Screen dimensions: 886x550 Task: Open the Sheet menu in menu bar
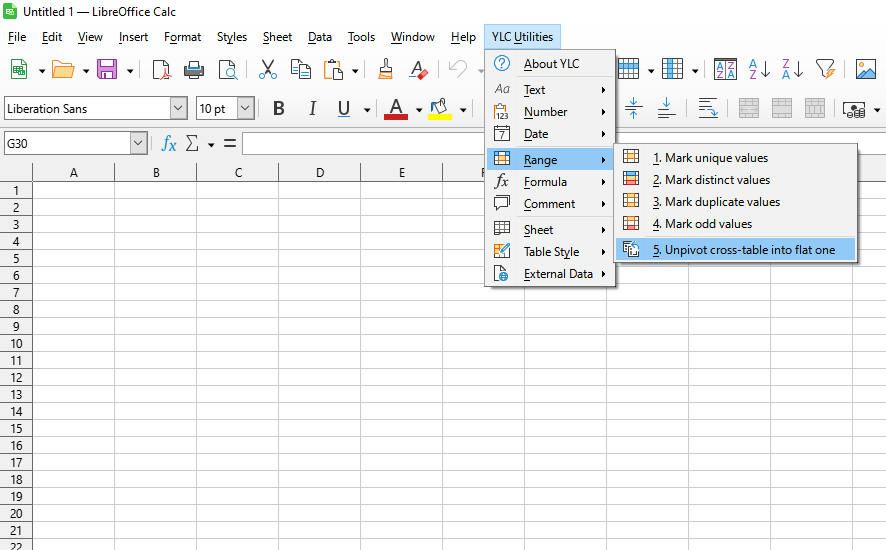[277, 37]
